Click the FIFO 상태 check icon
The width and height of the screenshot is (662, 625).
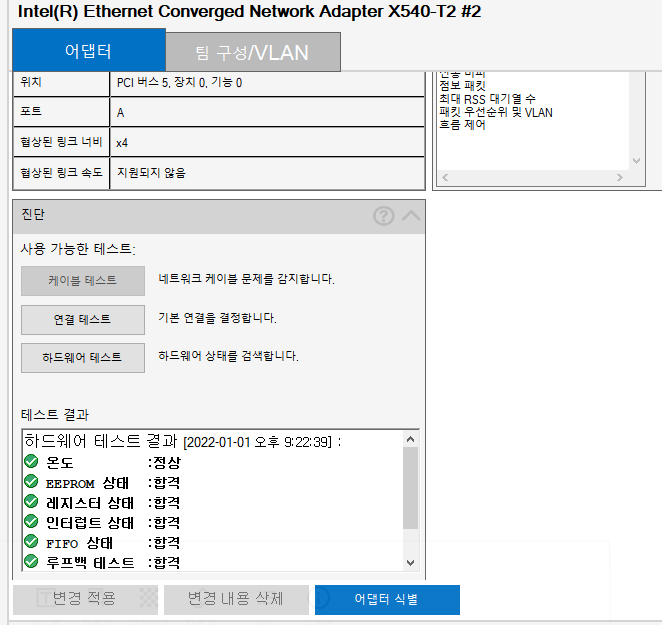pyautogui.click(x=31, y=541)
